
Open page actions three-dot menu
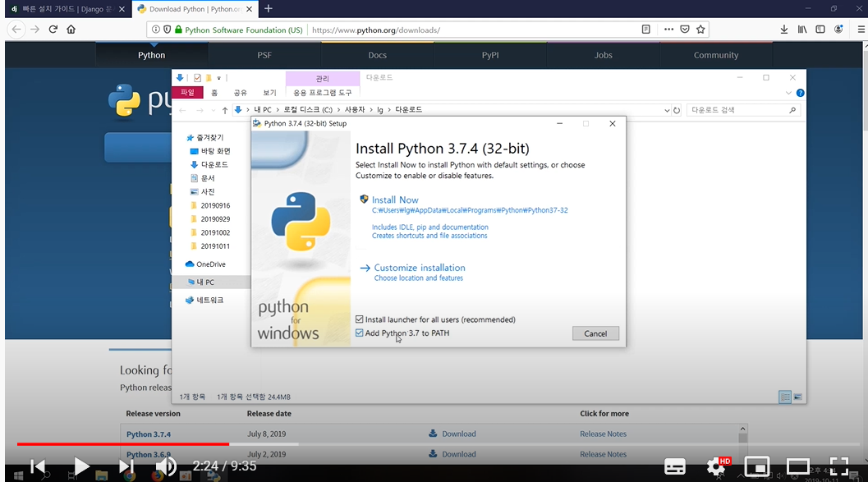pos(668,30)
